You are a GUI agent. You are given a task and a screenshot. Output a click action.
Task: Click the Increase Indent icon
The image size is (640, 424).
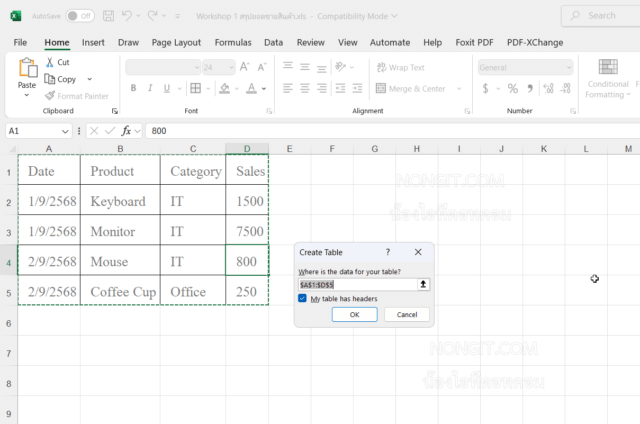point(357,88)
